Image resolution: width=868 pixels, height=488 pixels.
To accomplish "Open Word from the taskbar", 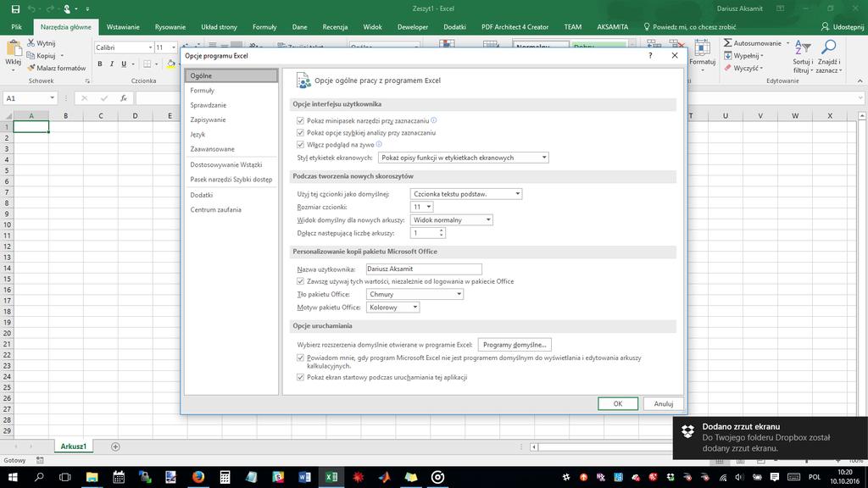I will pyautogui.click(x=304, y=477).
